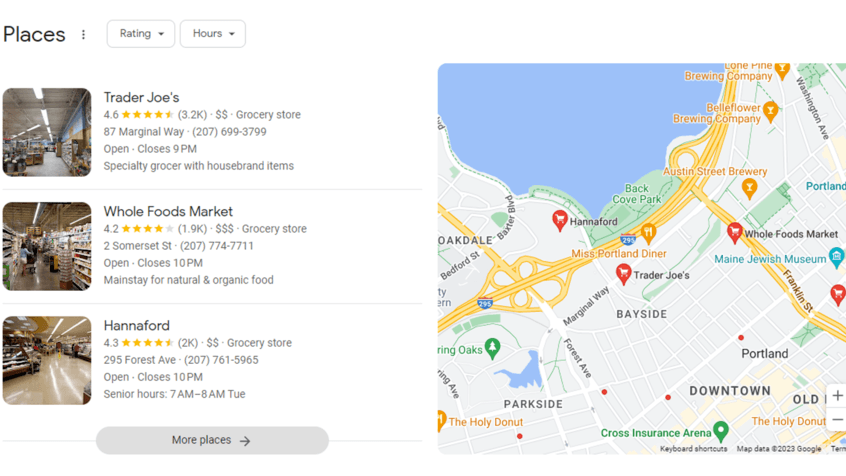
Task: Click the Belleflower Brewing Company map pin
Action: coord(770,112)
